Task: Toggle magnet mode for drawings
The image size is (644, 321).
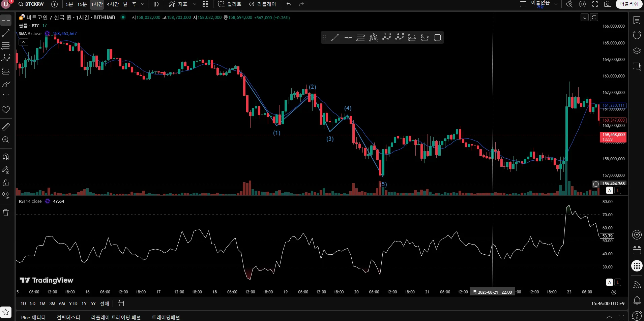Action: pyautogui.click(x=6, y=157)
